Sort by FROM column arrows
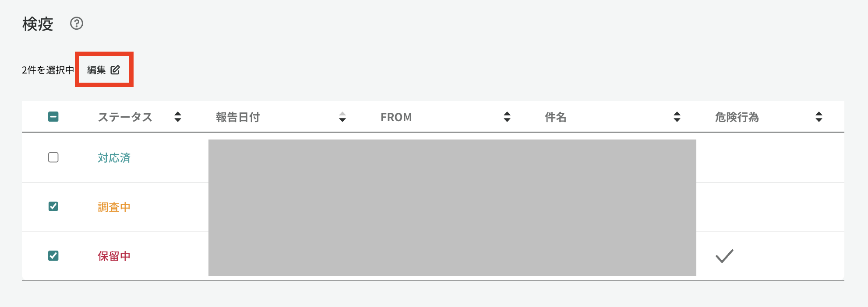The height and width of the screenshot is (307, 868). (507, 117)
